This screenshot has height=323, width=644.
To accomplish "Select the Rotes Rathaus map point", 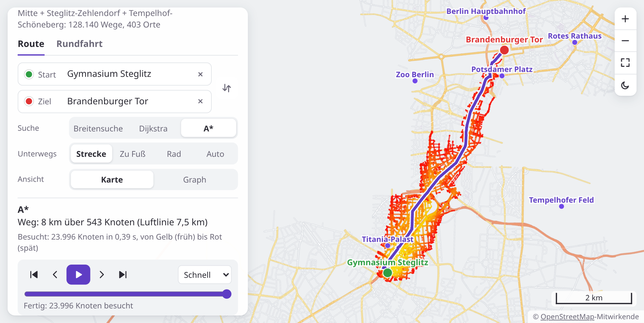I will [575, 42].
